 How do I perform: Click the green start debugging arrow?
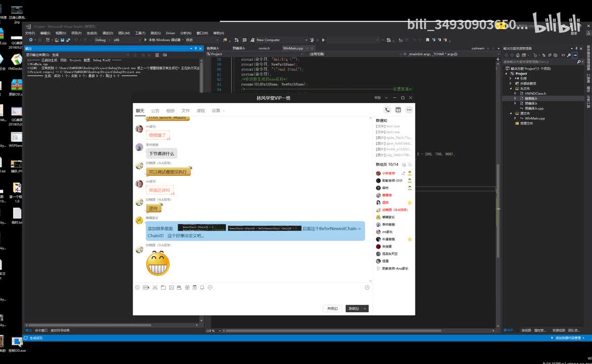click(x=145, y=40)
